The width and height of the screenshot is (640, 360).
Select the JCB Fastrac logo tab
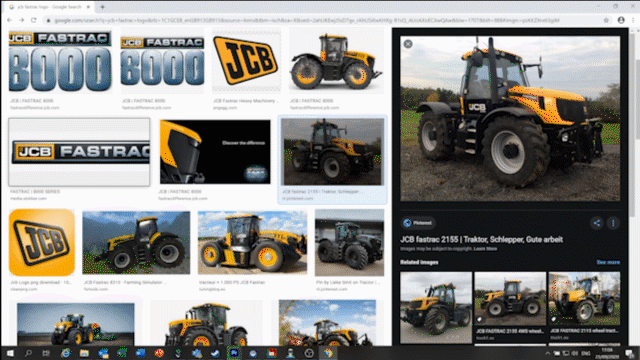coord(48,7)
